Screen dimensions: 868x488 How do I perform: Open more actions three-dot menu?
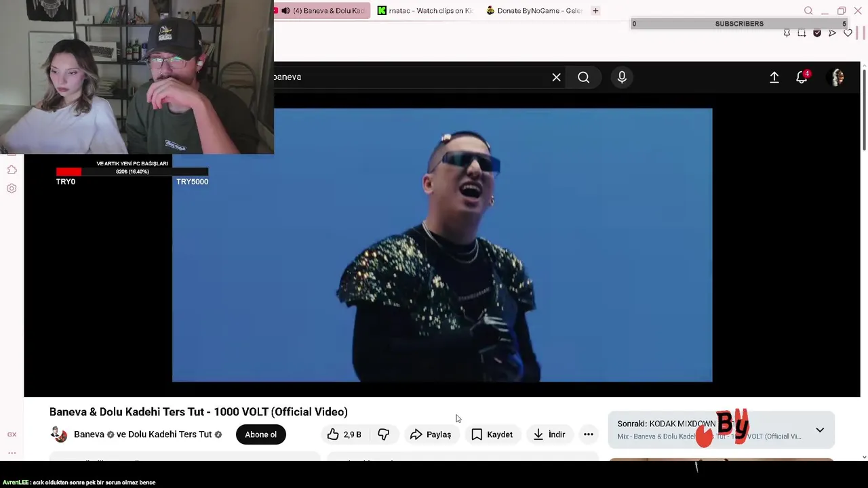point(588,434)
